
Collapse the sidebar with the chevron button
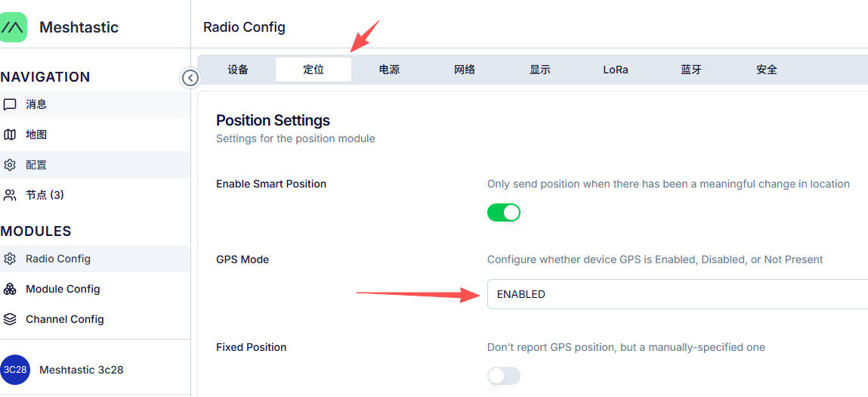(190, 78)
